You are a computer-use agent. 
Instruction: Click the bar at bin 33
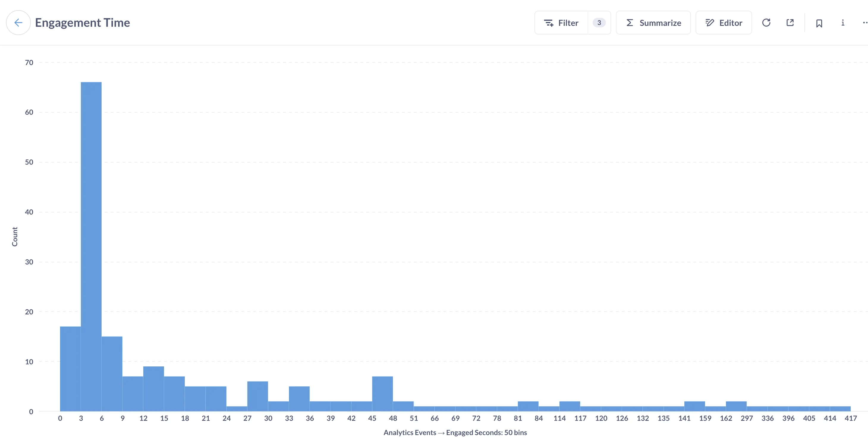pos(299,399)
